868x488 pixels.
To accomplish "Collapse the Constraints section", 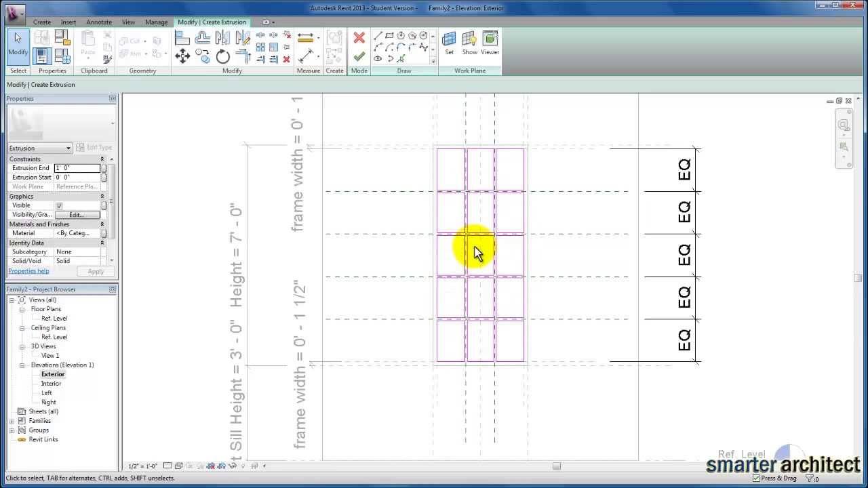I will (x=102, y=159).
